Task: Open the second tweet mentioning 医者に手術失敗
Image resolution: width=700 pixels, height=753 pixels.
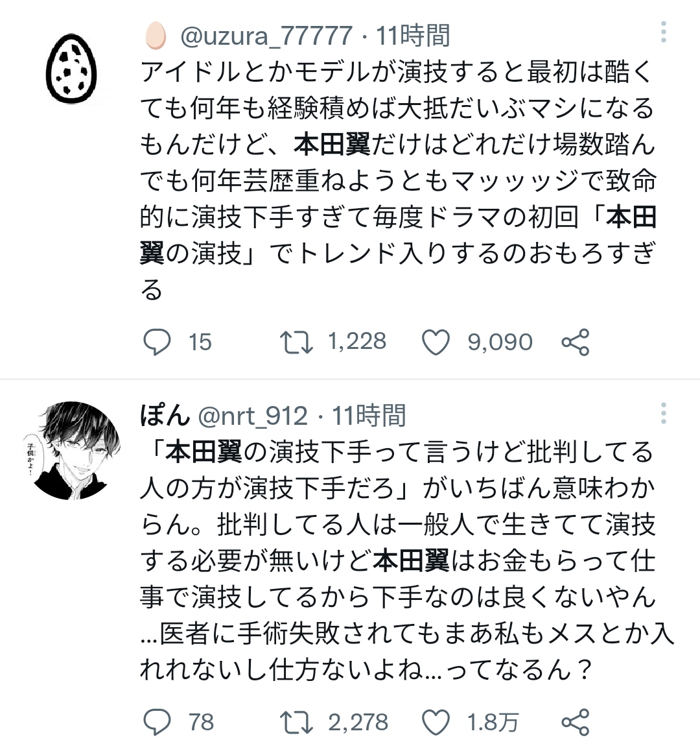Action: click(x=407, y=560)
